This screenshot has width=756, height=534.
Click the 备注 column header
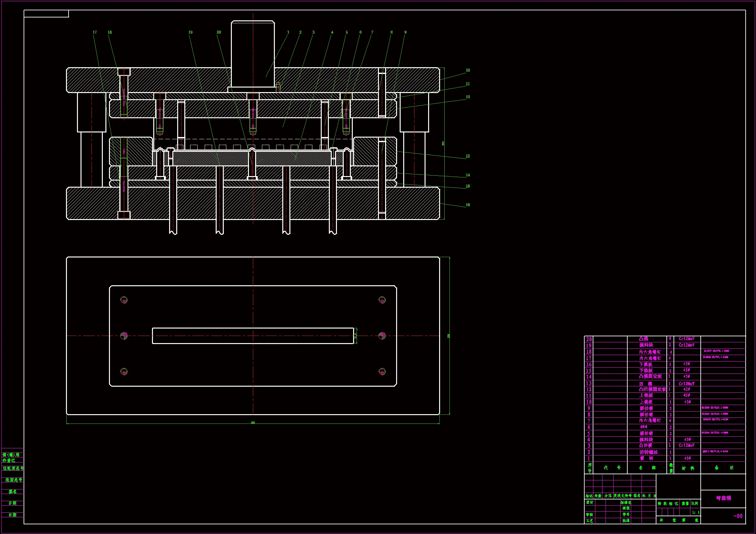pos(724,467)
